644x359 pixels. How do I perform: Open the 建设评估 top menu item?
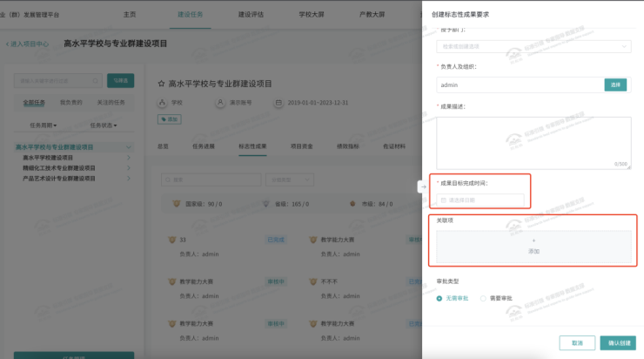tap(251, 15)
